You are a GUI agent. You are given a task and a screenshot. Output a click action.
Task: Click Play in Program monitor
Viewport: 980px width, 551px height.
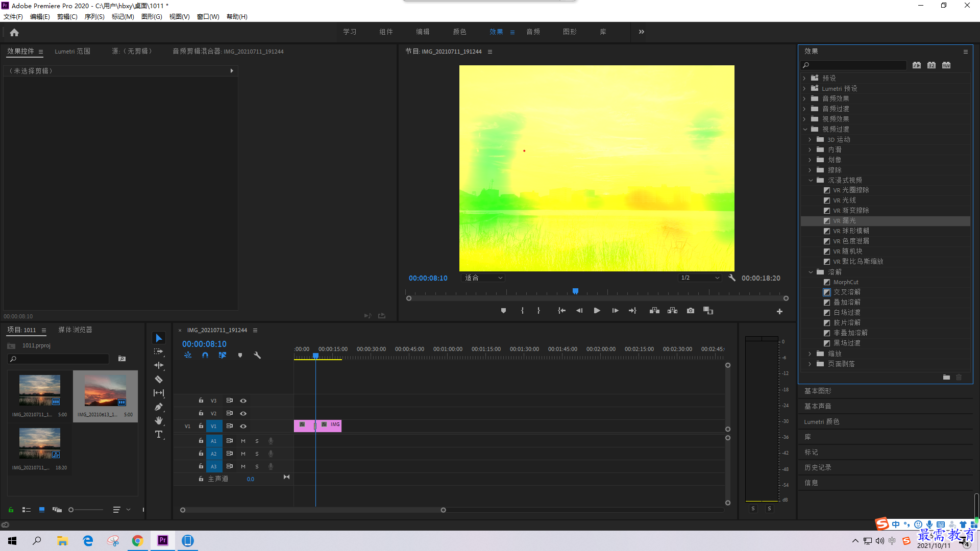597,311
